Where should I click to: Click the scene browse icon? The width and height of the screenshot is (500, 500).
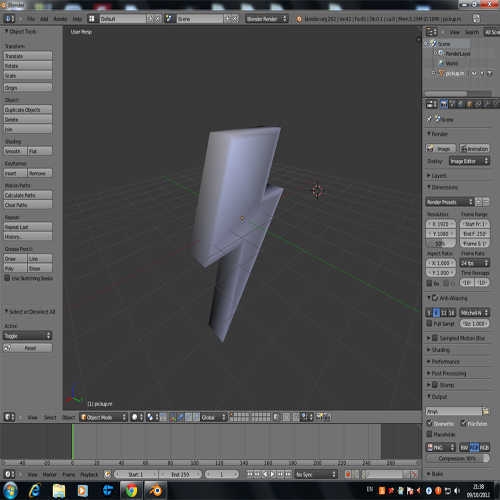[169, 19]
